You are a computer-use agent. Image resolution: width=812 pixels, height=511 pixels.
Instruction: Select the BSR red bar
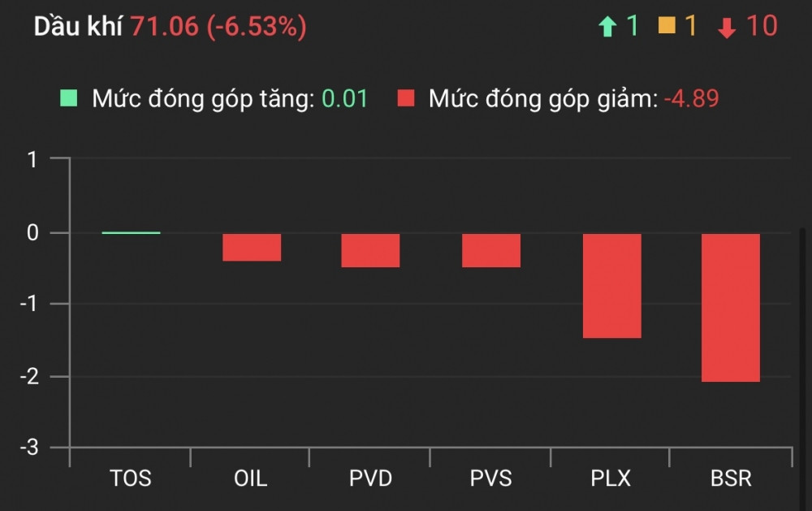[x=731, y=307]
